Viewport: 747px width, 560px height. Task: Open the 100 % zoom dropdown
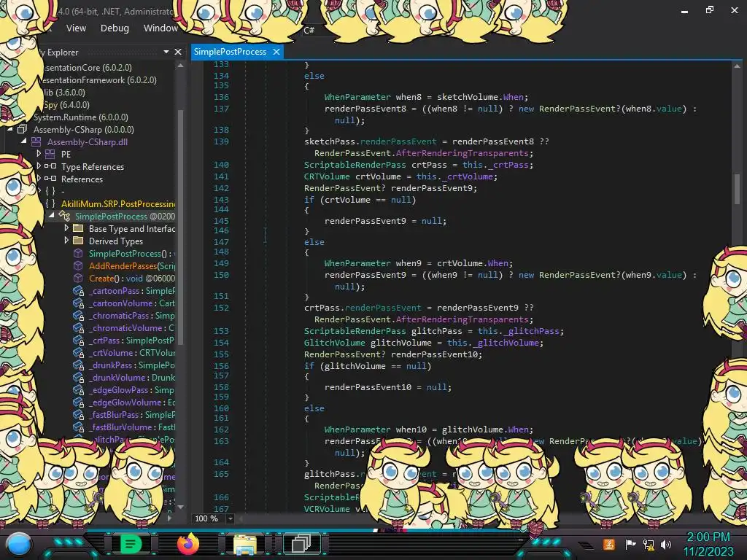pyautogui.click(x=230, y=518)
